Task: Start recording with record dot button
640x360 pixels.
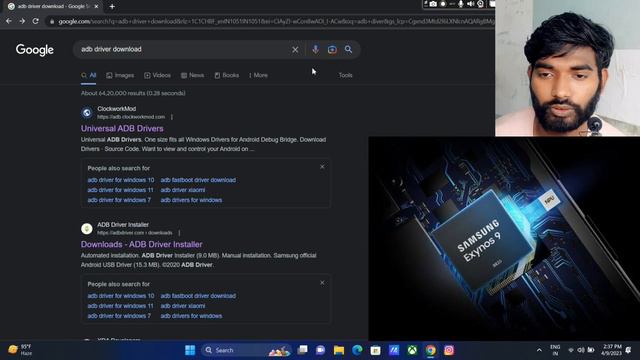Action: pos(443,4)
